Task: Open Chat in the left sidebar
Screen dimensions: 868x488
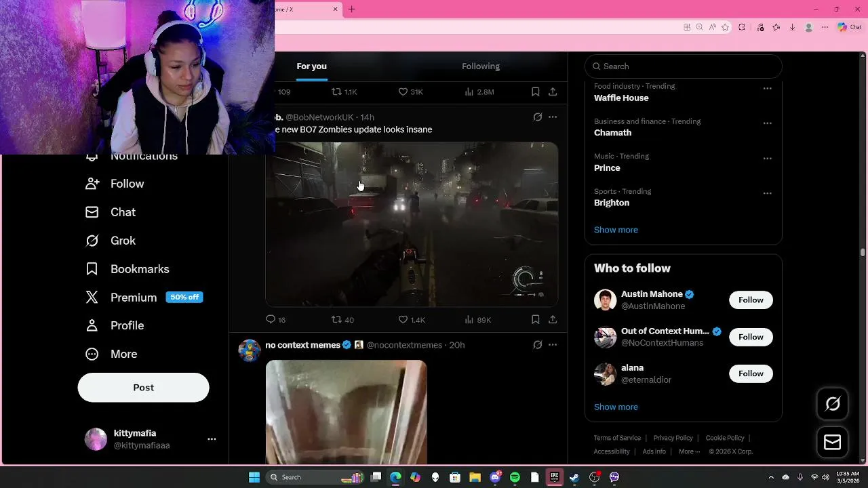Action: (x=111, y=212)
